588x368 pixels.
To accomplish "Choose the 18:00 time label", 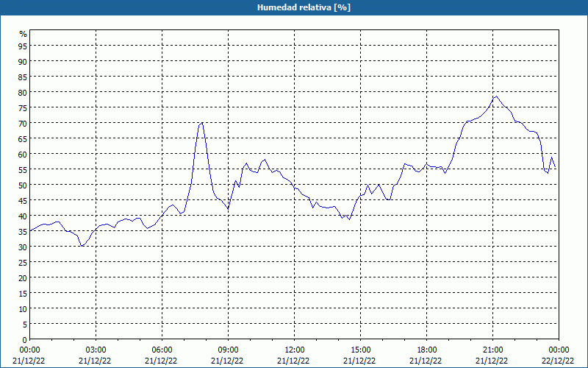I will click(426, 350).
